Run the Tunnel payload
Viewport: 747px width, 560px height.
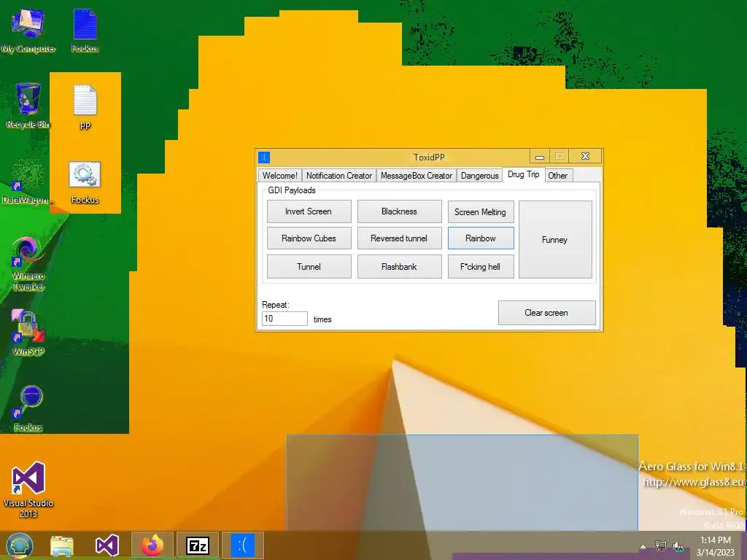[309, 267]
